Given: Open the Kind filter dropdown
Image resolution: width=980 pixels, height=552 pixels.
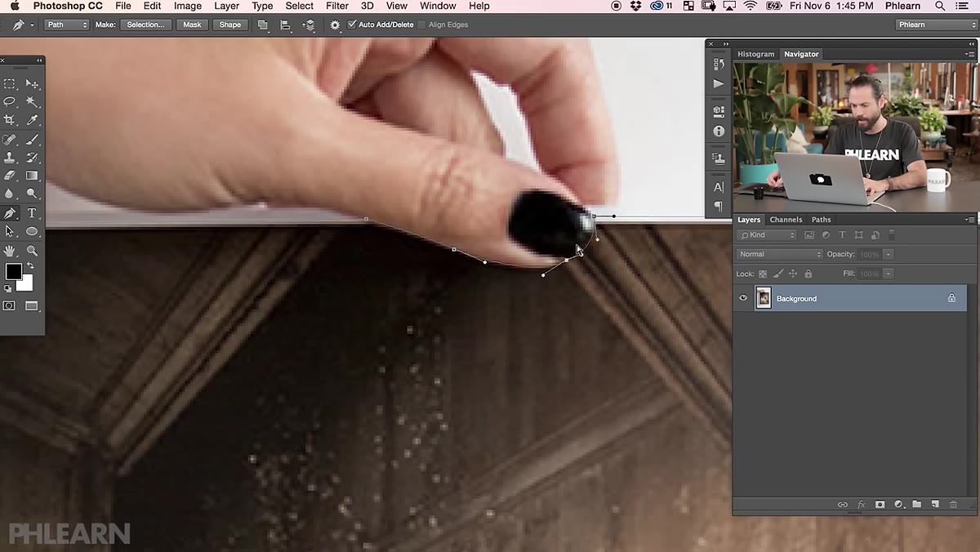Looking at the screenshot, I should click(x=767, y=235).
